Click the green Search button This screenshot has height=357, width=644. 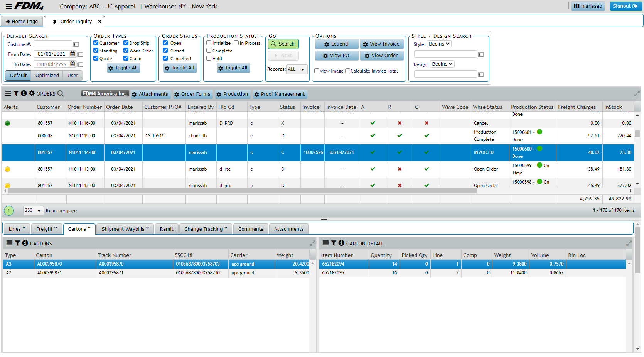tap(283, 44)
